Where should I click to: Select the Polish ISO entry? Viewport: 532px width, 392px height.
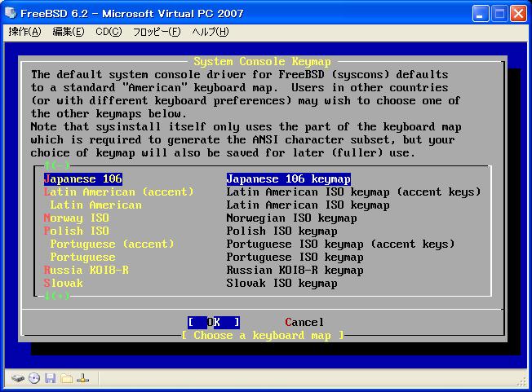[77, 231]
